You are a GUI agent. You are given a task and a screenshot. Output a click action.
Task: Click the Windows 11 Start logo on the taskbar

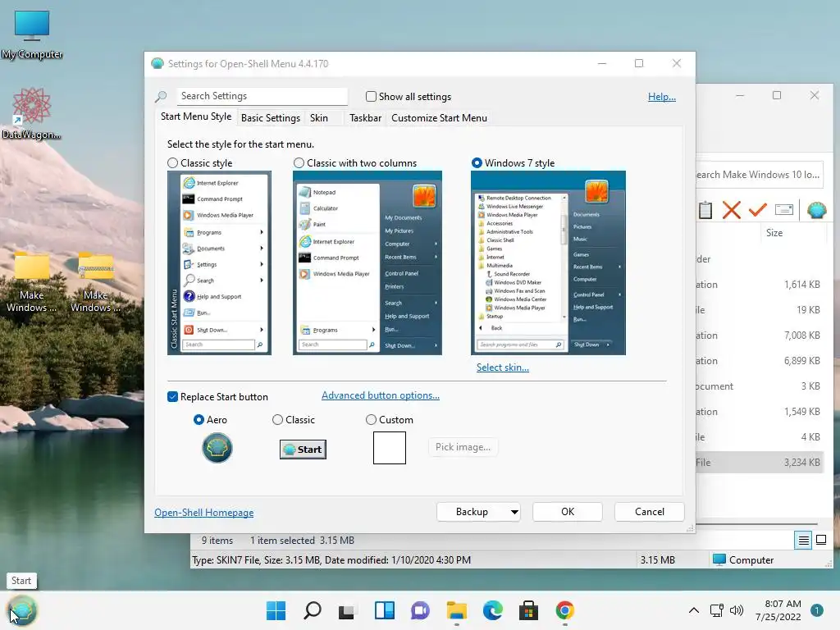tap(276, 610)
